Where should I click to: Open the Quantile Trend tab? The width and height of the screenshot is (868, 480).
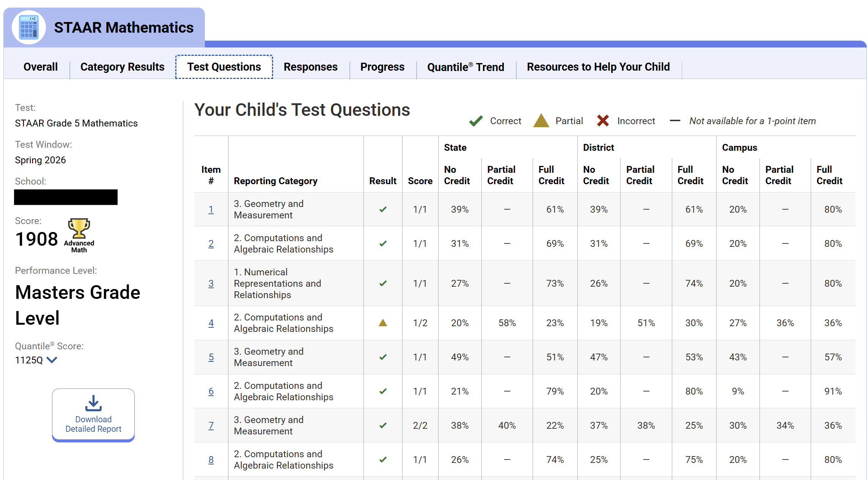[x=466, y=67]
